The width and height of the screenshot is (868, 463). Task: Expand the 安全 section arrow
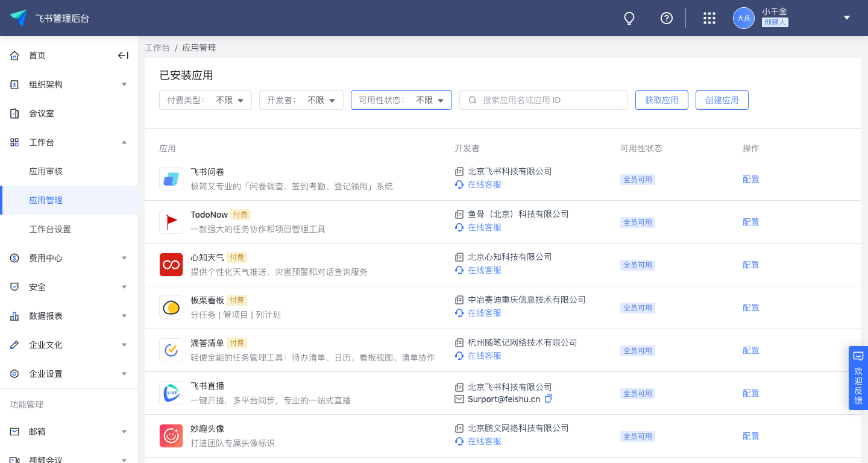coord(124,287)
